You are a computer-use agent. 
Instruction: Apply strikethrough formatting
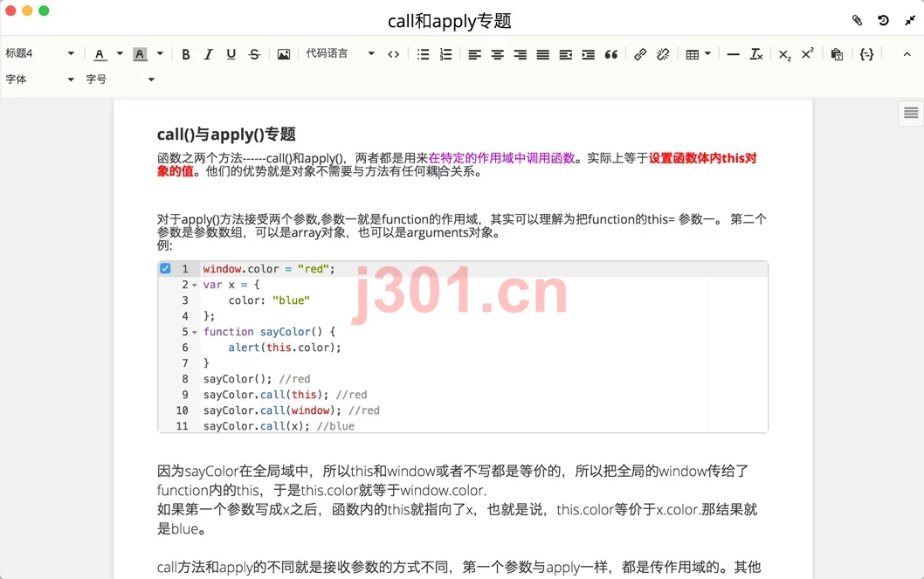254,54
